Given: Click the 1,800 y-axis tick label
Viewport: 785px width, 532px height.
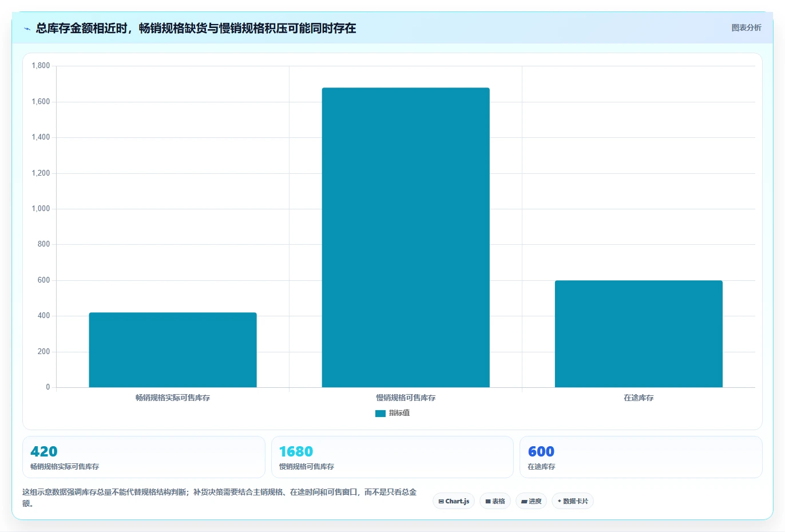Looking at the screenshot, I should coord(41,66).
